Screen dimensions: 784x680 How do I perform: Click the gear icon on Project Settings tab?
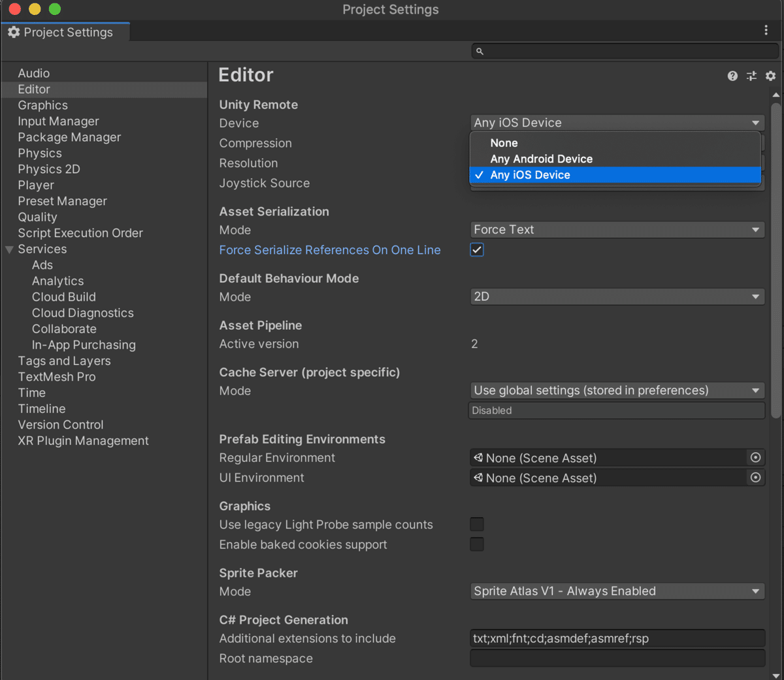[x=14, y=32]
